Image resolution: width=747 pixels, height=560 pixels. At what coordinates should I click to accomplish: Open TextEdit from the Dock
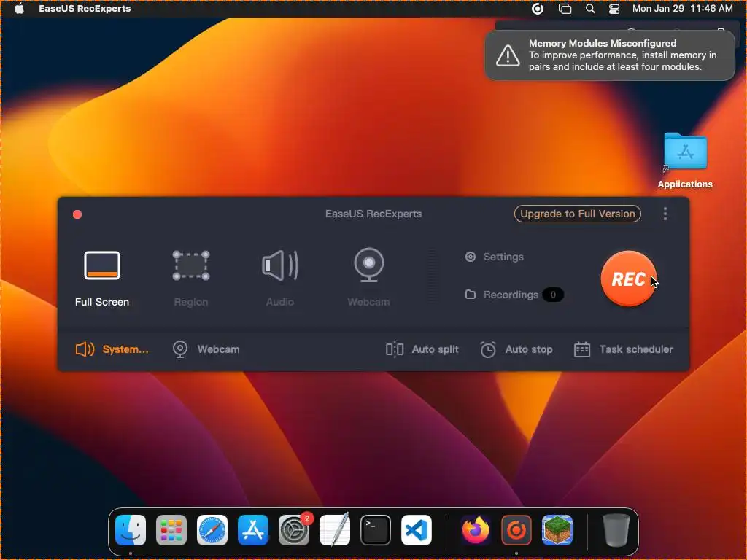tap(335, 530)
